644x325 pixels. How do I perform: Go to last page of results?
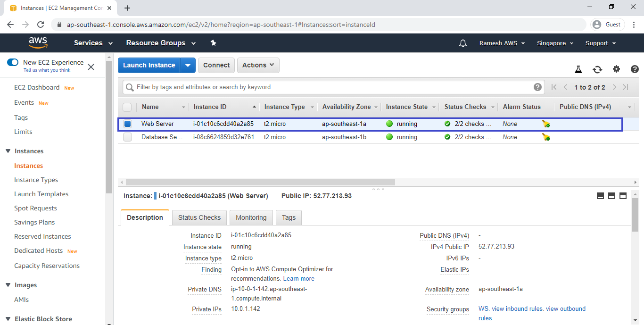(626, 87)
